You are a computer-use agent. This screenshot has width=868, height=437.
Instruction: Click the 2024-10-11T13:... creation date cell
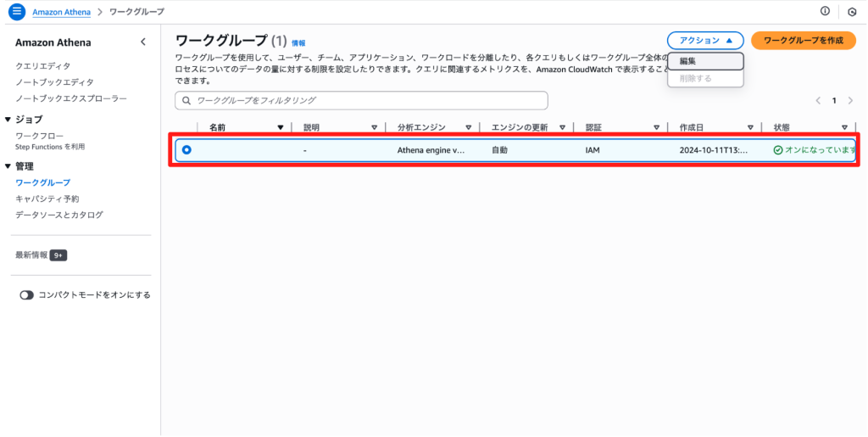pyautogui.click(x=714, y=150)
